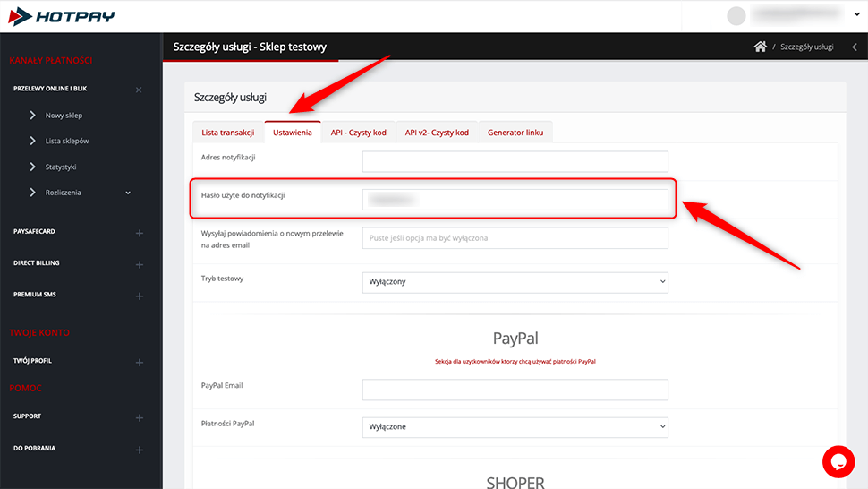Switch to Lista transakcji tab
Image resolution: width=868 pixels, height=489 pixels.
228,133
